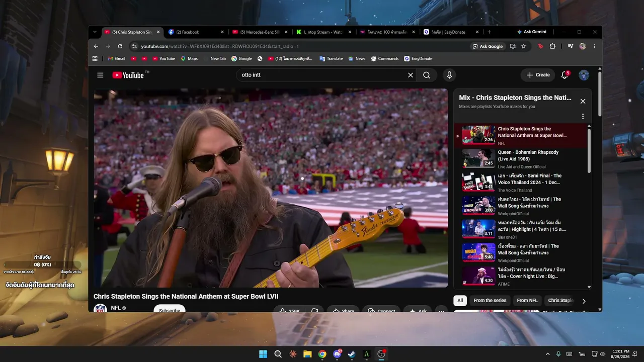Clear the 'otto intt' search text
The width and height of the screenshot is (644, 362).
[x=411, y=75]
